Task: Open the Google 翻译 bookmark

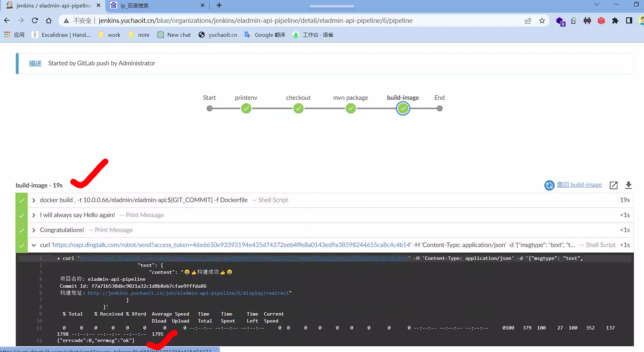Action: click(x=265, y=35)
